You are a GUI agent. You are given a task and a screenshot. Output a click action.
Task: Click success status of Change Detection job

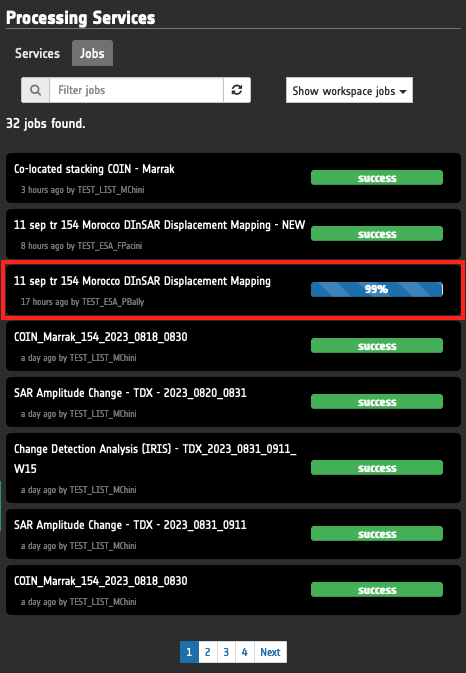377,468
